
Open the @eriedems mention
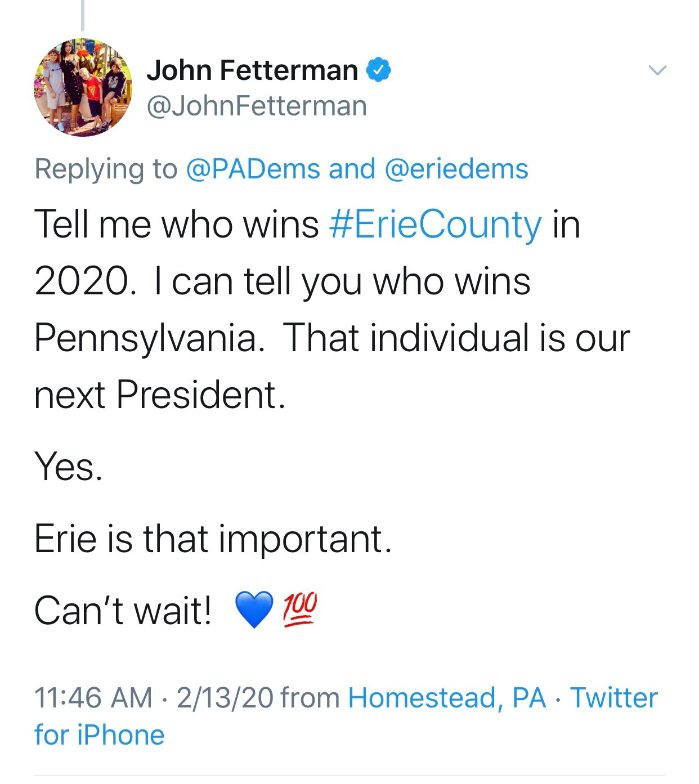[456, 169]
